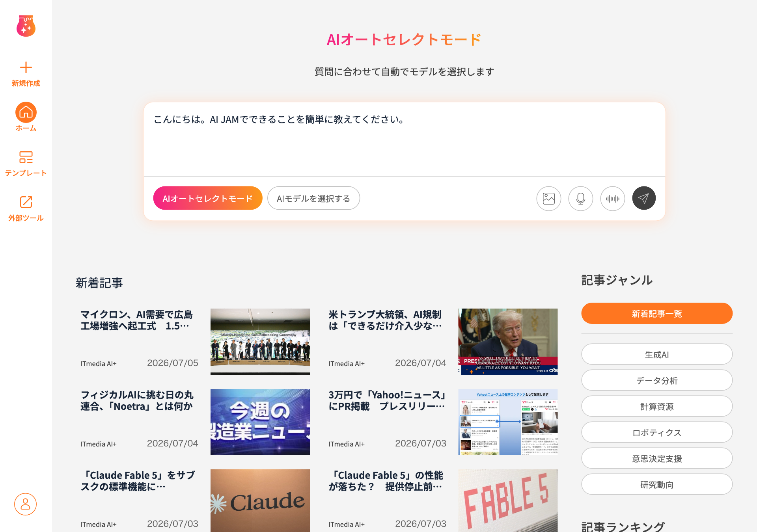757x532 pixels.
Task: Send the message with paper plane button
Action: [x=644, y=198]
